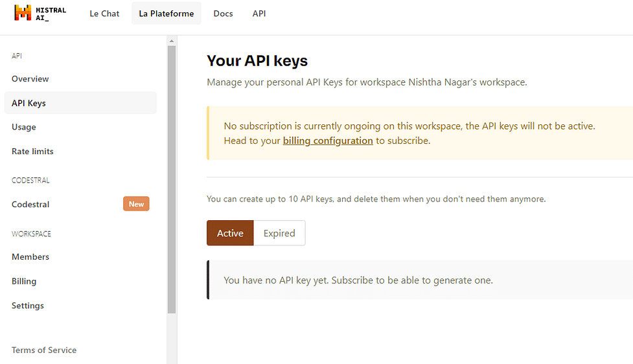Switch to Expired API keys

coord(279,233)
